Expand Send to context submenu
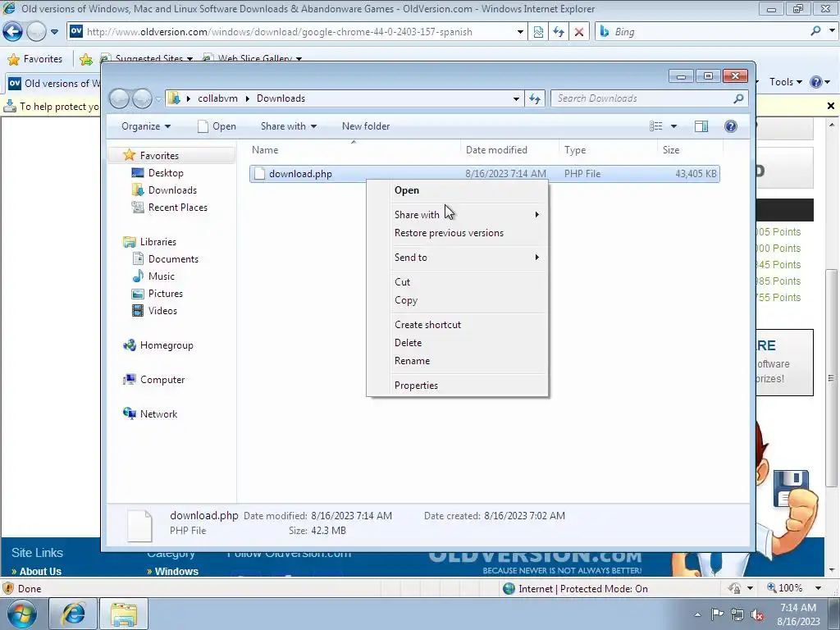The height and width of the screenshot is (630, 840). tap(458, 257)
